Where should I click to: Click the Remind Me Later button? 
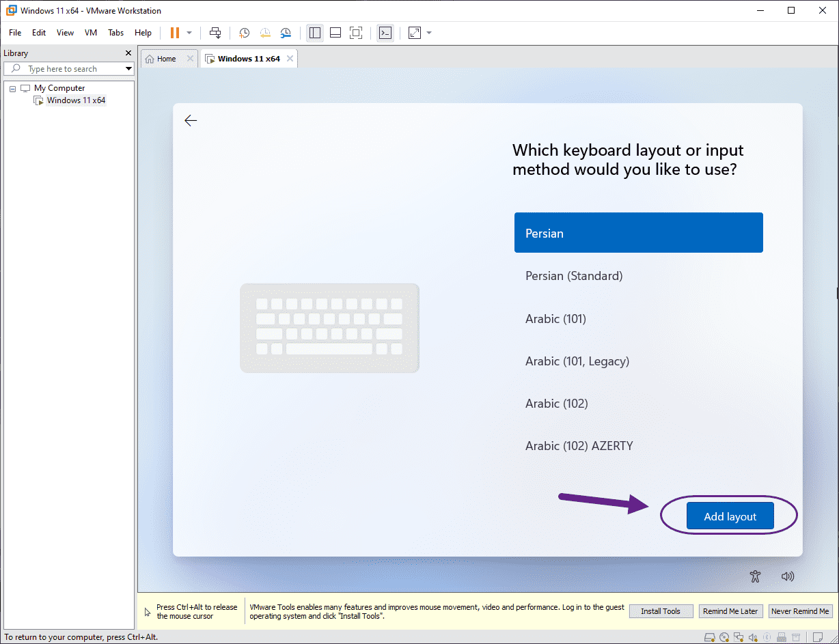(x=730, y=611)
